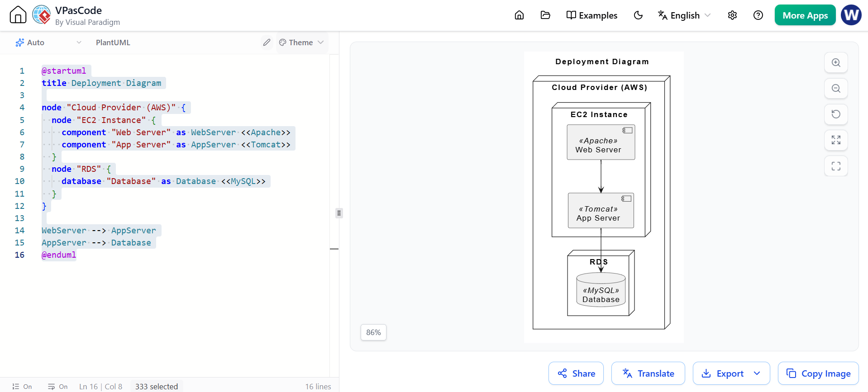
Task: Click the Share button
Action: pyautogui.click(x=576, y=373)
